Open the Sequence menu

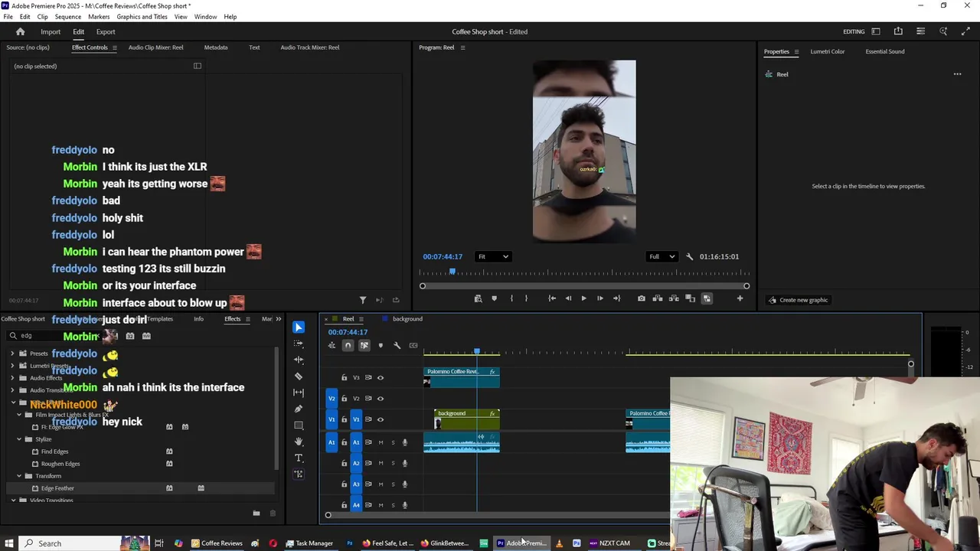[67, 16]
